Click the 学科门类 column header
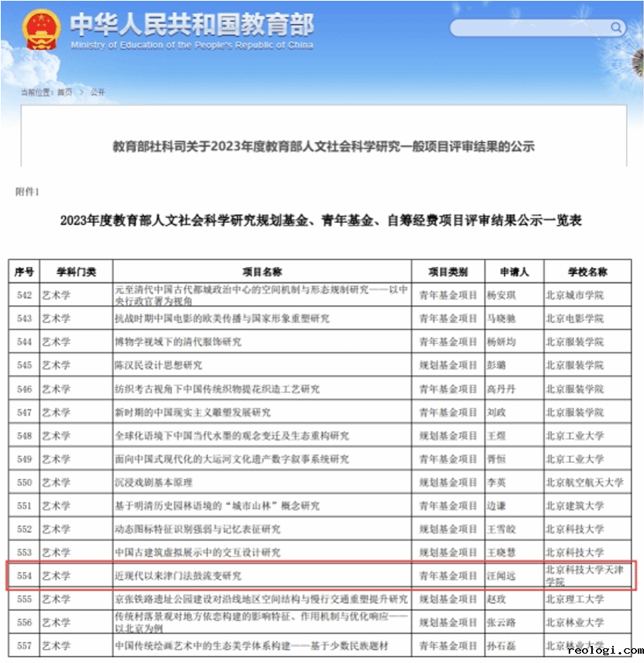 76,272
